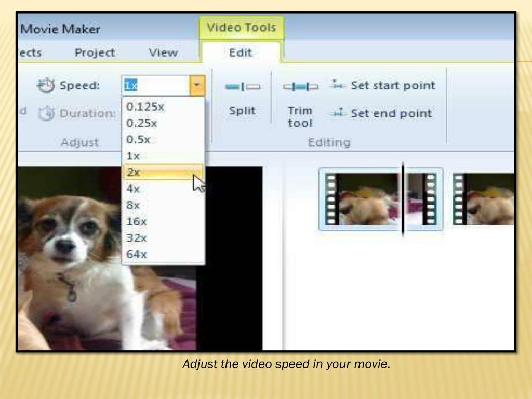This screenshot has height=399, width=532.
Task: Click Set start point text
Action: coord(393,85)
